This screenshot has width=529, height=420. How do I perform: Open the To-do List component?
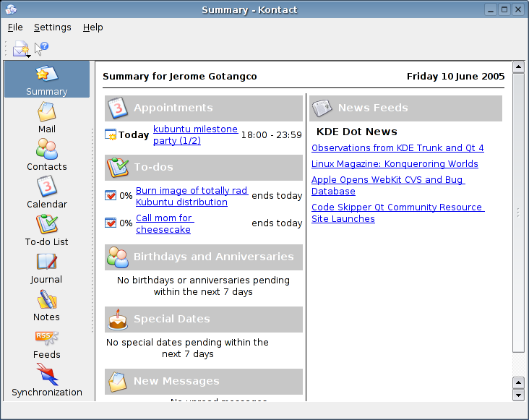point(47,230)
